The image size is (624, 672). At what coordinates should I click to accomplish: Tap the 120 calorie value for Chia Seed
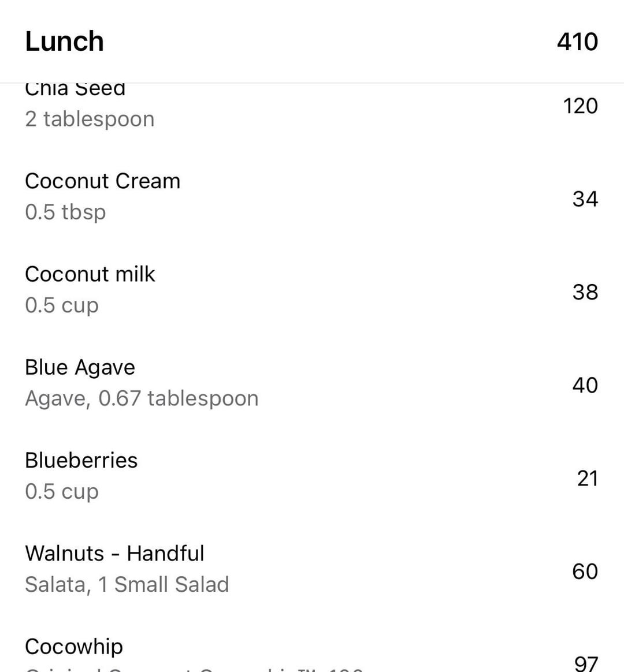tap(580, 106)
